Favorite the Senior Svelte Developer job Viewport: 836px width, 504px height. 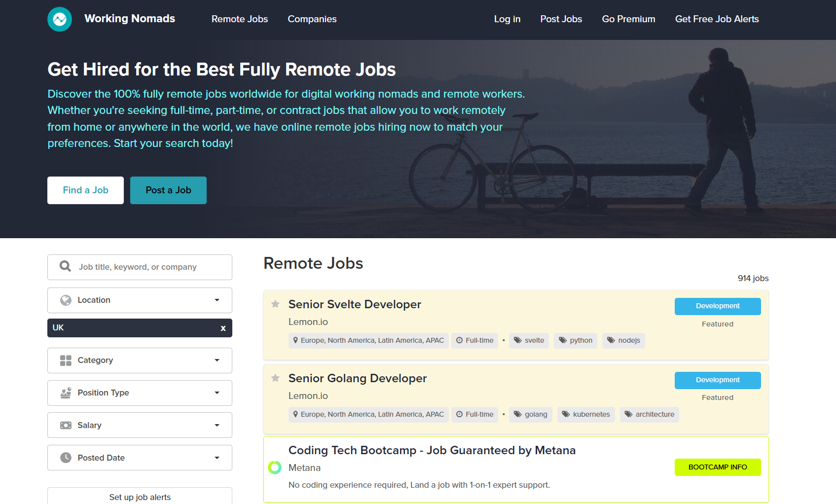coord(275,304)
